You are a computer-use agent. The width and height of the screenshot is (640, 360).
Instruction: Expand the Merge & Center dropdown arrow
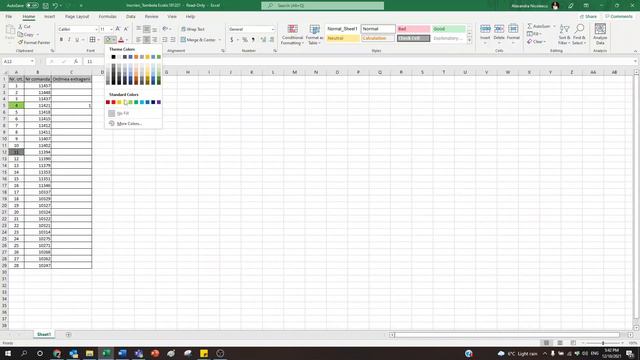coord(220,40)
